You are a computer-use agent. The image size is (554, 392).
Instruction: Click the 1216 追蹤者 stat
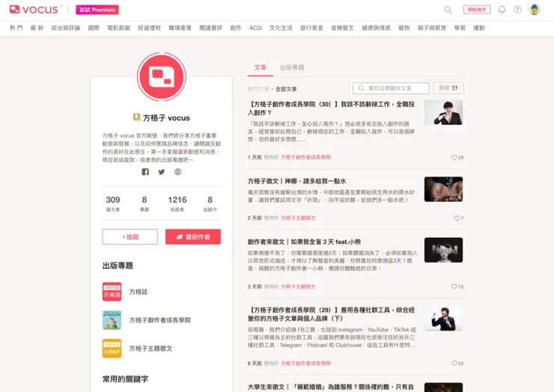coord(177,203)
